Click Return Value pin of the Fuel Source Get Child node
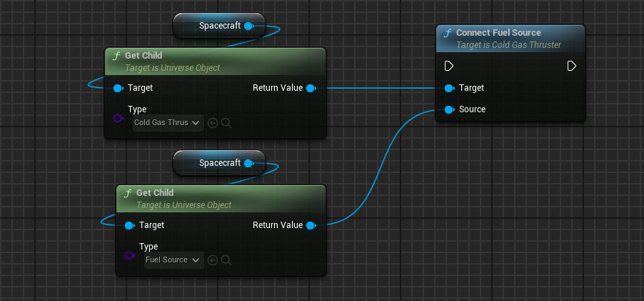 pos(311,225)
